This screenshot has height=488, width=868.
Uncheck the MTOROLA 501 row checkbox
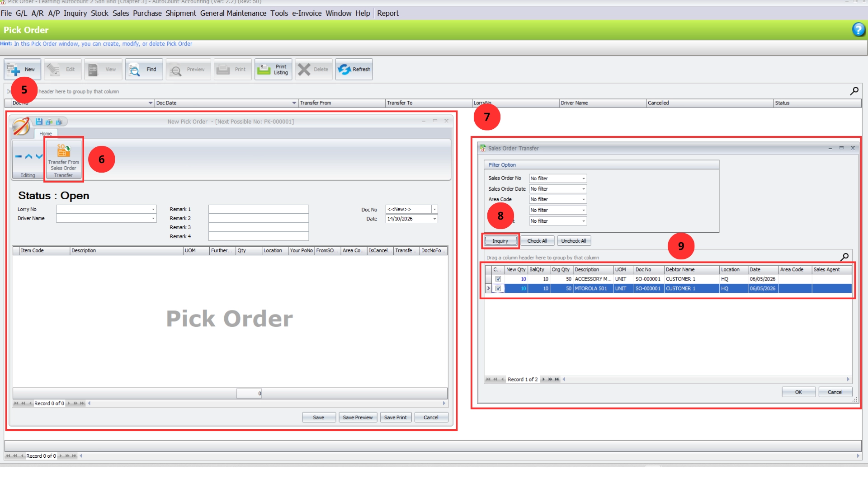click(x=498, y=288)
